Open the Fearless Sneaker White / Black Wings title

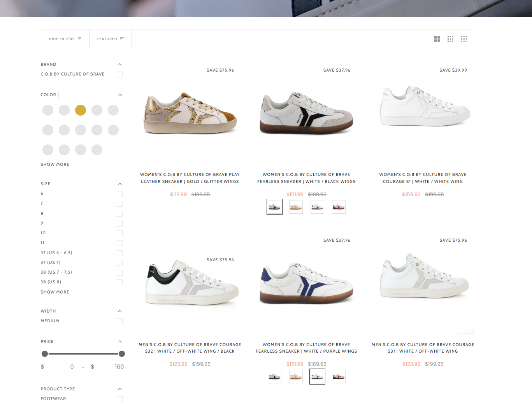(x=306, y=178)
